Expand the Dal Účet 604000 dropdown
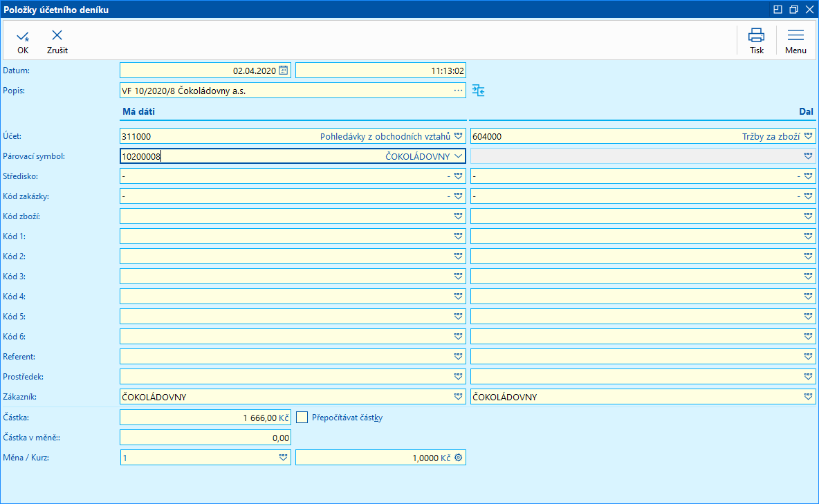This screenshot has width=819, height=504. pos(808,136)
